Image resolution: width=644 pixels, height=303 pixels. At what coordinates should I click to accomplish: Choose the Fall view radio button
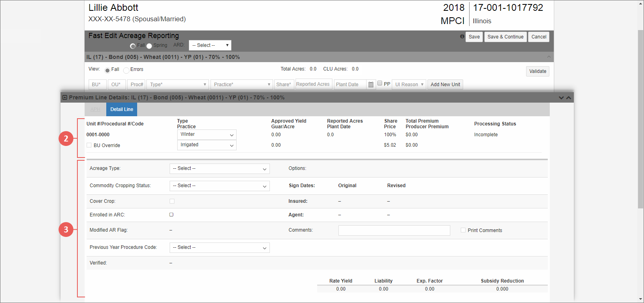(107, 70)
